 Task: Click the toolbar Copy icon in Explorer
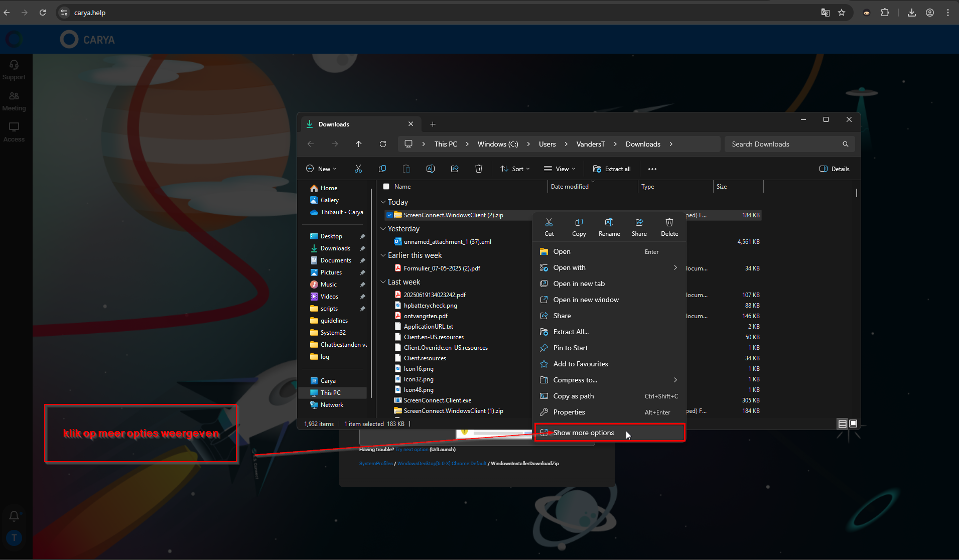382,169
